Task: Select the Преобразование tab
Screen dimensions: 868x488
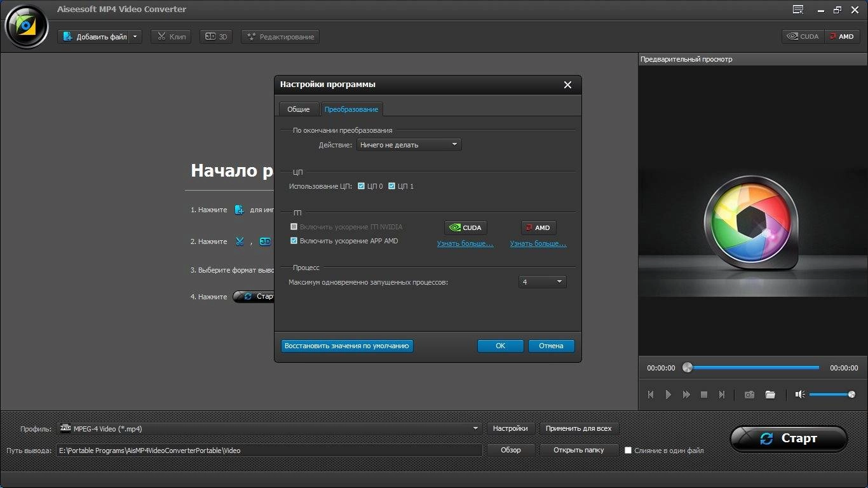Action: click(x=351, y=109)
